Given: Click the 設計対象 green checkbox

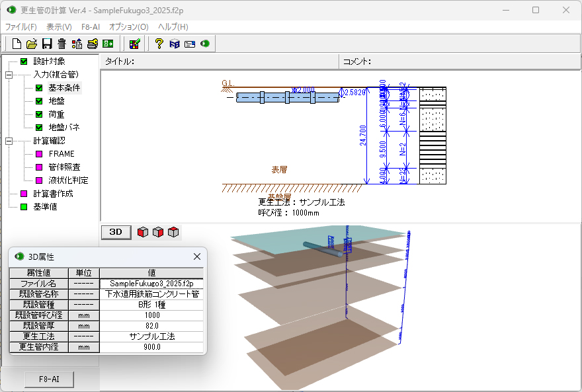Looking at the screenshot, I should click(24, 61).
